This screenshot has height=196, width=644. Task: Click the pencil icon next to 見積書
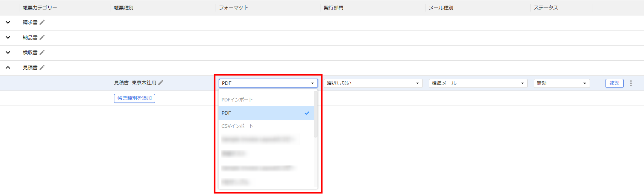(42, 67)
